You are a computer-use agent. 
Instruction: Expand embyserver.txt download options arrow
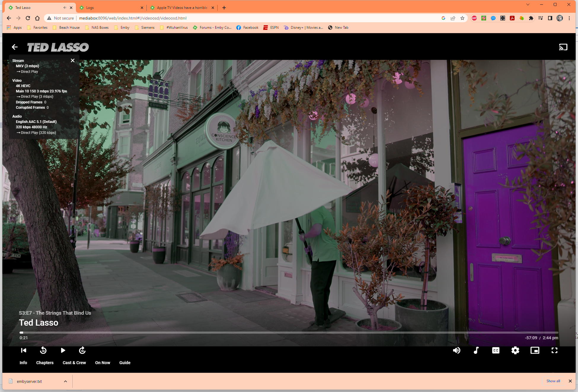point(66,381)
